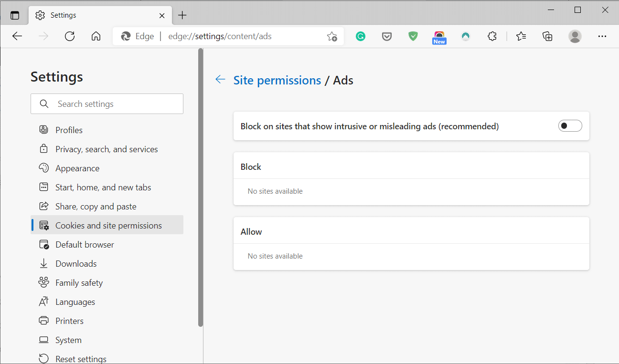Image resolution: width=619 pixels, height=364 pixels.
Task: Toggle blocking of intrusive or misleading ads
Action: [x=570, y=125]
